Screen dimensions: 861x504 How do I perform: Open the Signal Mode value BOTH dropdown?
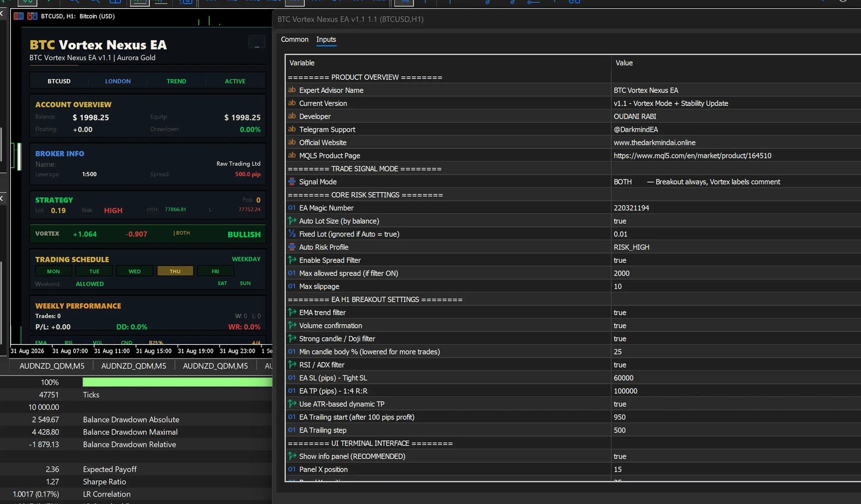(x=736, y=182)
